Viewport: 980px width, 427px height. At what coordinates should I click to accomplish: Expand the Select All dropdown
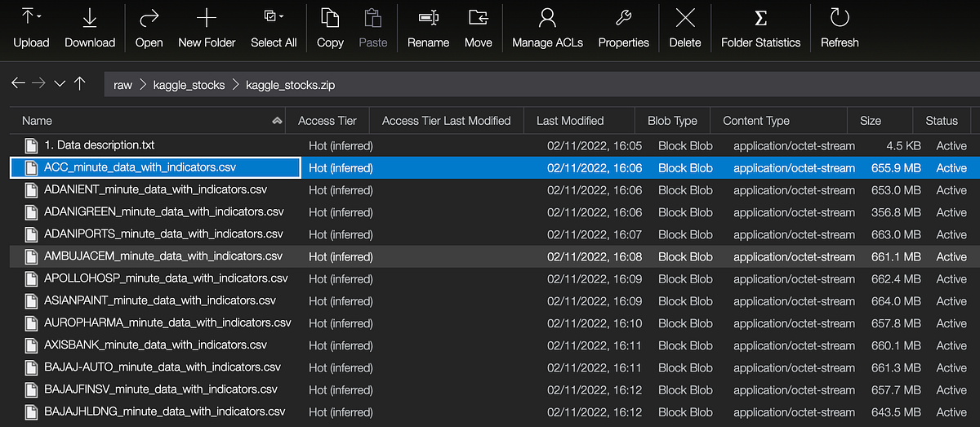[x=282, y=16]
